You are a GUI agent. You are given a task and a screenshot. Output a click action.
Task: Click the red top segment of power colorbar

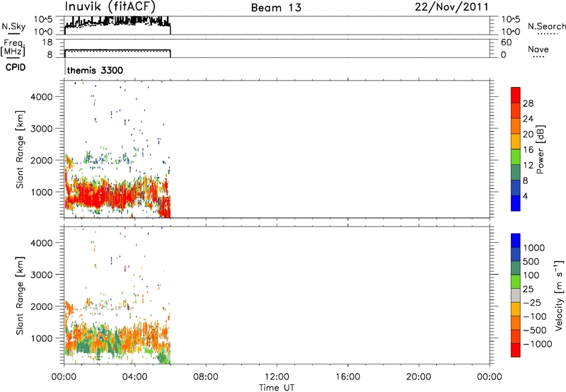click(x=516, y=95)
